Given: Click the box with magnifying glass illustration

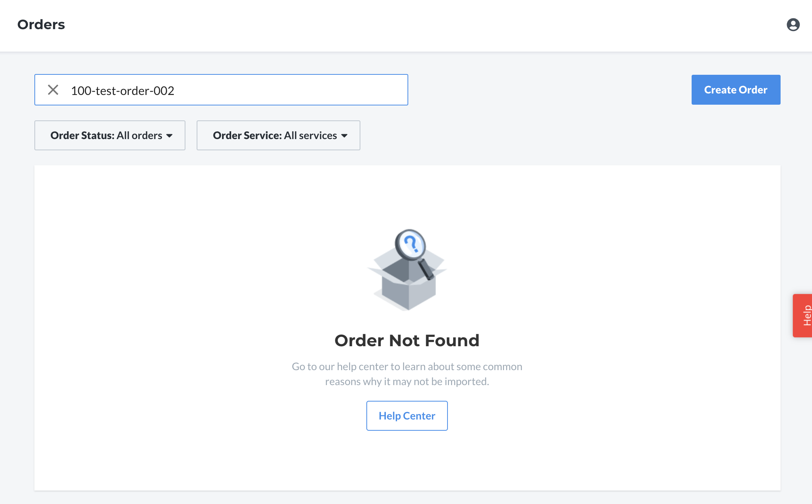Looking at the screenshot, I should click(407, 270).
